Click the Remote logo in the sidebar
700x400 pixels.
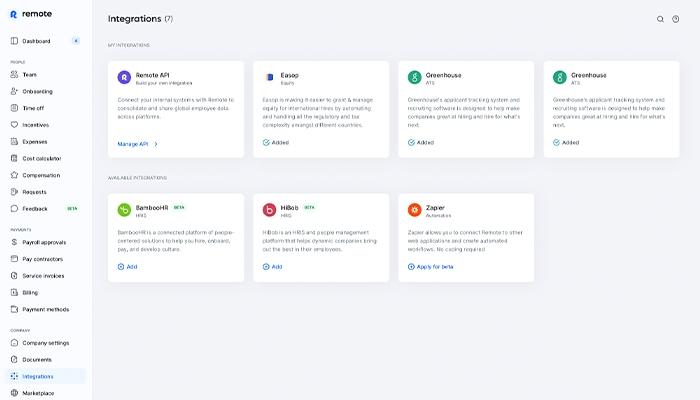coord(31,14)
